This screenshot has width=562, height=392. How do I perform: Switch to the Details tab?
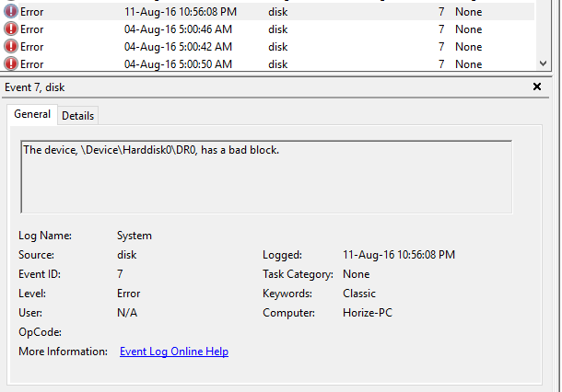pos(77,116)
